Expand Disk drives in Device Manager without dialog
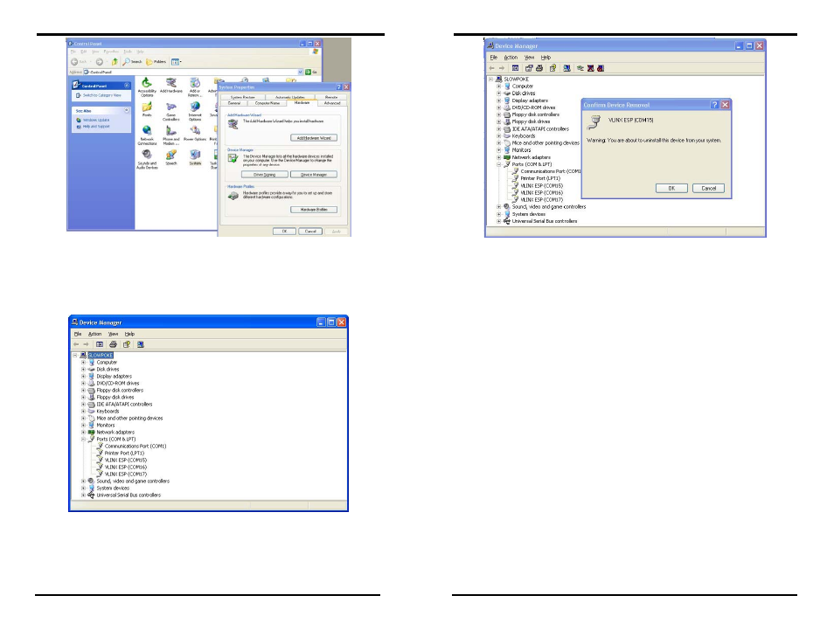The width and height of the screenshot is (834, 644). click(84, 369)
